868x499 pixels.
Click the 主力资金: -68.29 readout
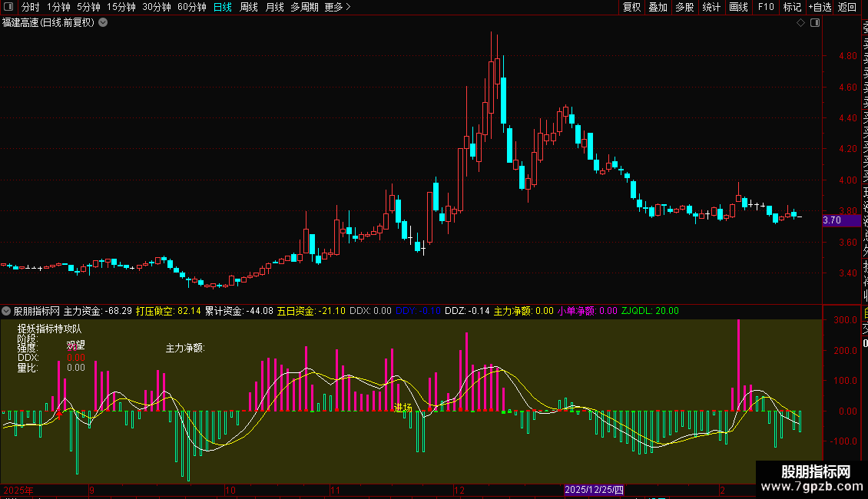[x=98, y=311]
